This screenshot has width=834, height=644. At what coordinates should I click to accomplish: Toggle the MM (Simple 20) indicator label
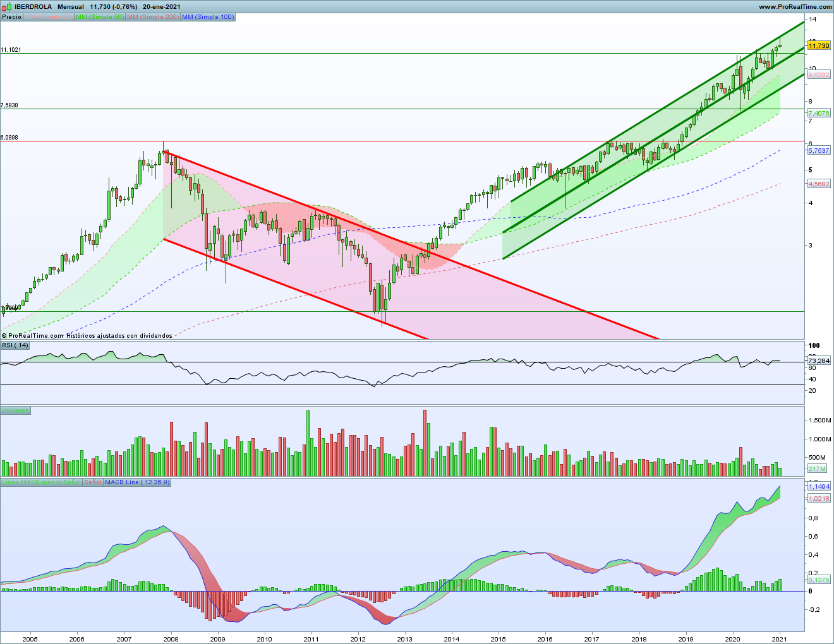coord(49,17)
